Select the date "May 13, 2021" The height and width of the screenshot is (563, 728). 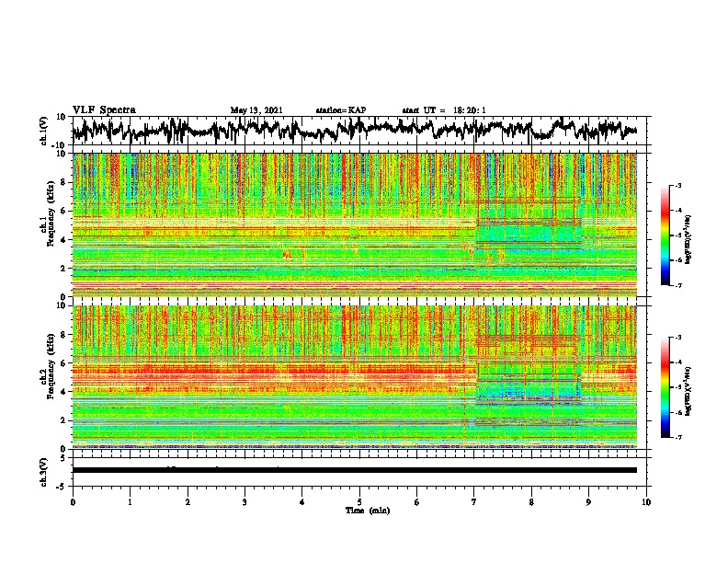pyautogui.click(x=256, y=110)
